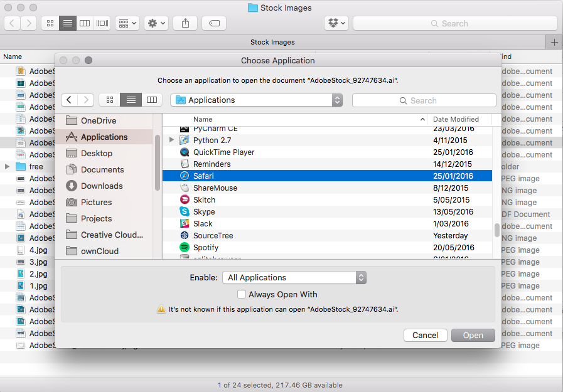The image size is (563, 392).
Task: Click the application list vertical scrollbar
Action: click(x=497, y=230)
